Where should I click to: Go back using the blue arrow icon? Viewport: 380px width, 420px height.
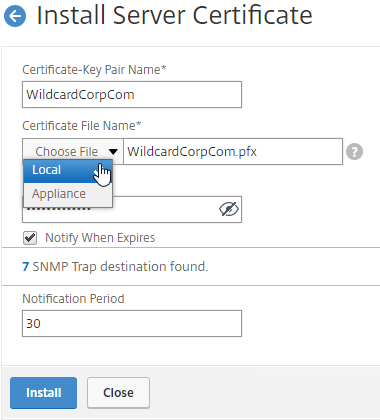pos(15,16)
